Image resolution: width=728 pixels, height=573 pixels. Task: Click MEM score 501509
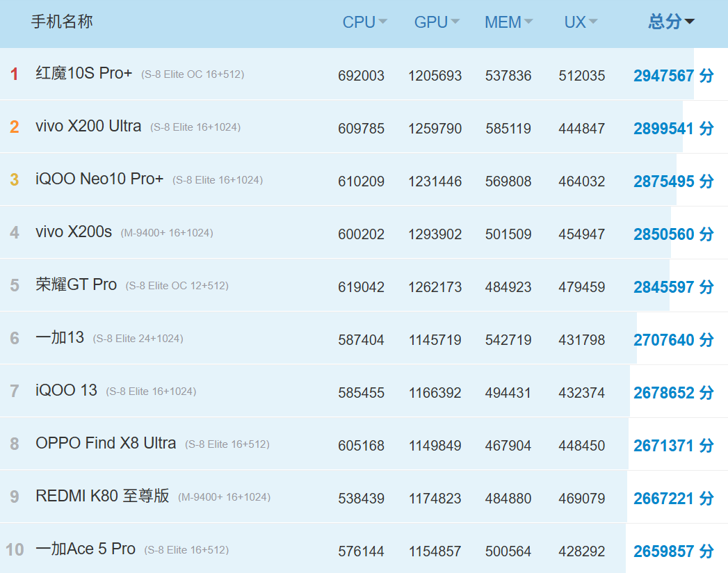click(x=508, y=234)
